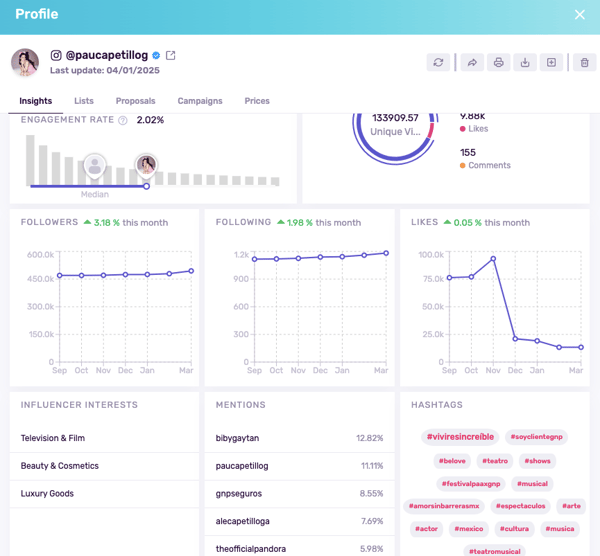Screen dimensions: 600x556
Task: Download the profile report
Action: coord(525,62)
